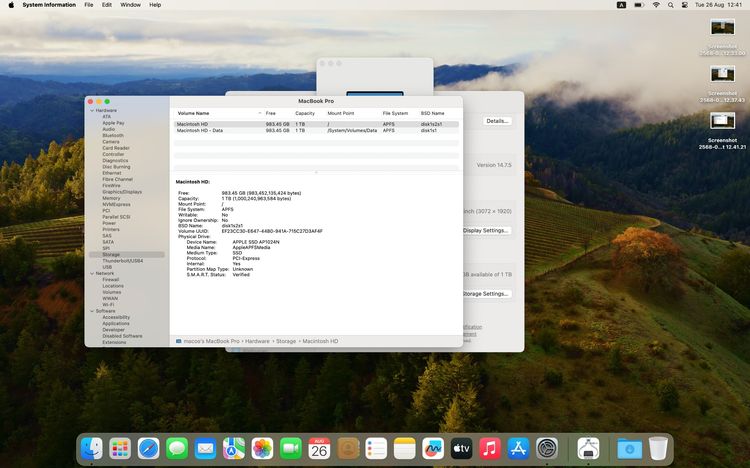Viewport: 750px width, 468px height.
Task: Launch FaceTime from the Dock
Action: coord(291,449)
